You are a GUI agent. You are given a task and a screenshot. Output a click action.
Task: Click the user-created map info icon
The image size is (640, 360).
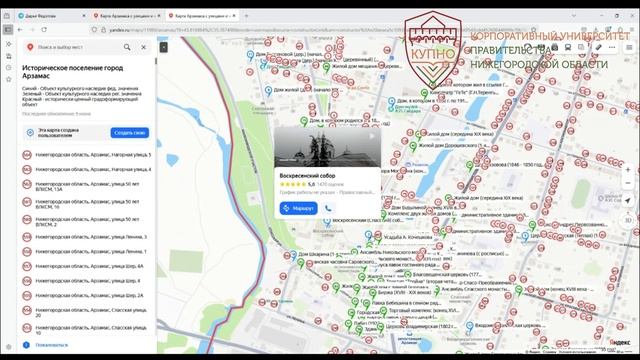tap(30, 133)
